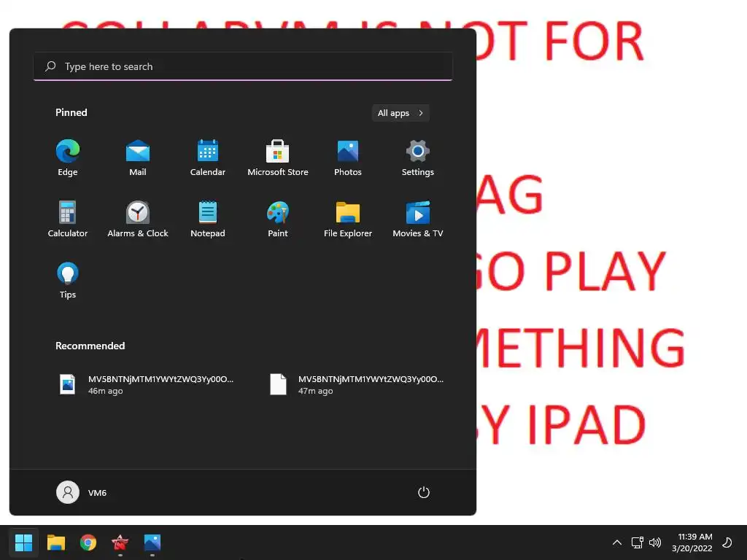Open the Paint app
The width and height of the screenshot is (747, 560).
coord(278,219)
